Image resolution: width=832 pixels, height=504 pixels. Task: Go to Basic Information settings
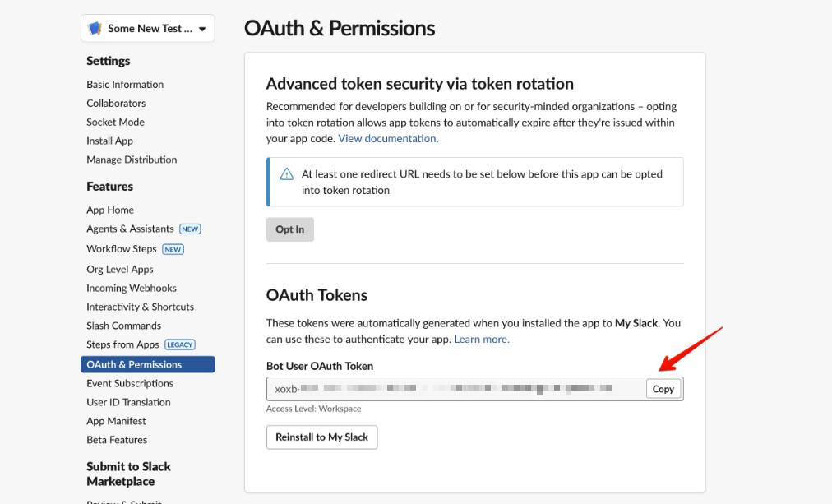[125, 85]
